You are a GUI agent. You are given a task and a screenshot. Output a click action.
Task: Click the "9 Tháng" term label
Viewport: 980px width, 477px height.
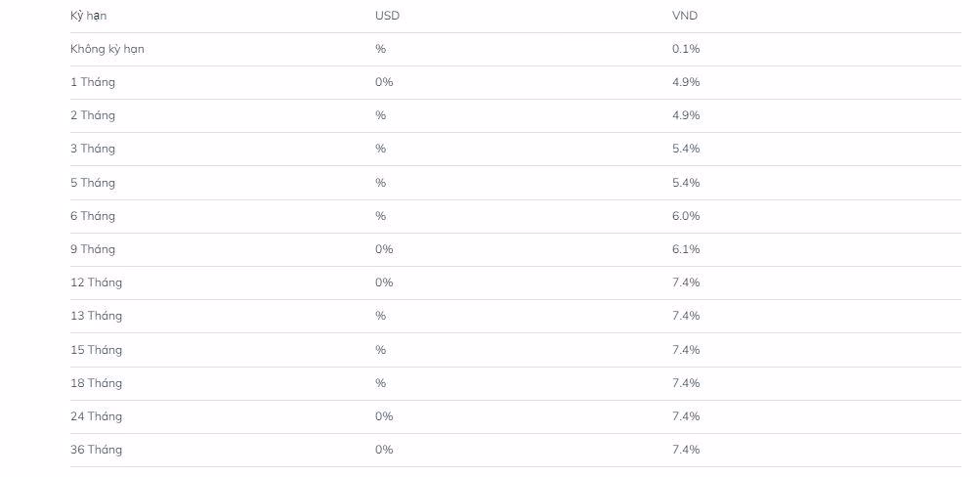click(93, 249)
